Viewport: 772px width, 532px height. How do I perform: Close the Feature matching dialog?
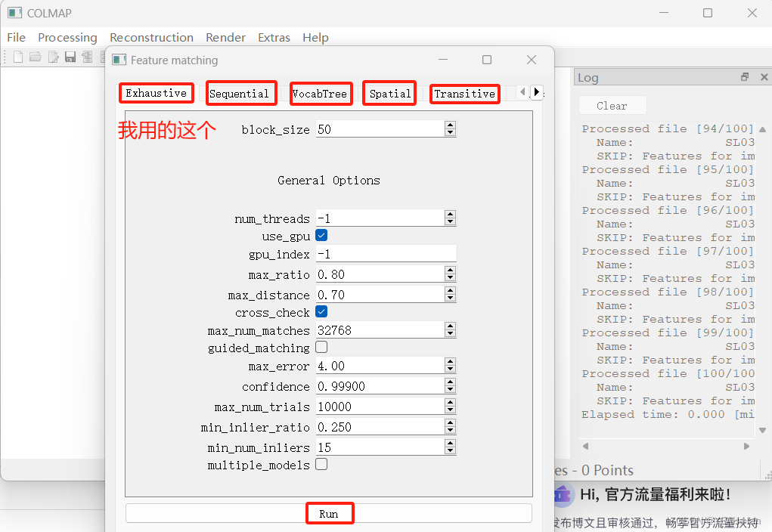pos(532,60)
